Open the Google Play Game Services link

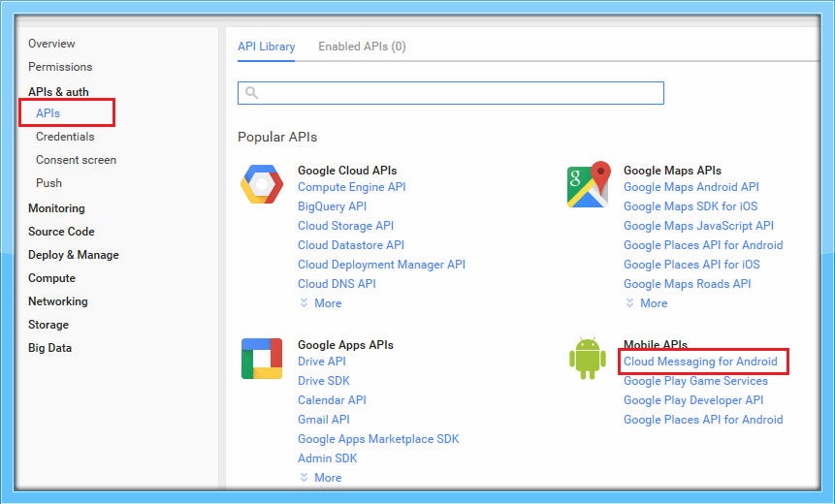696,381
